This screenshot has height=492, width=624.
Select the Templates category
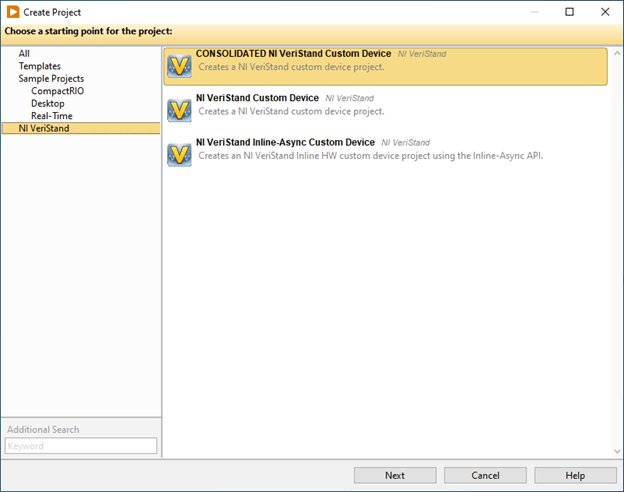pyautogui.click(x=39, y=66)
